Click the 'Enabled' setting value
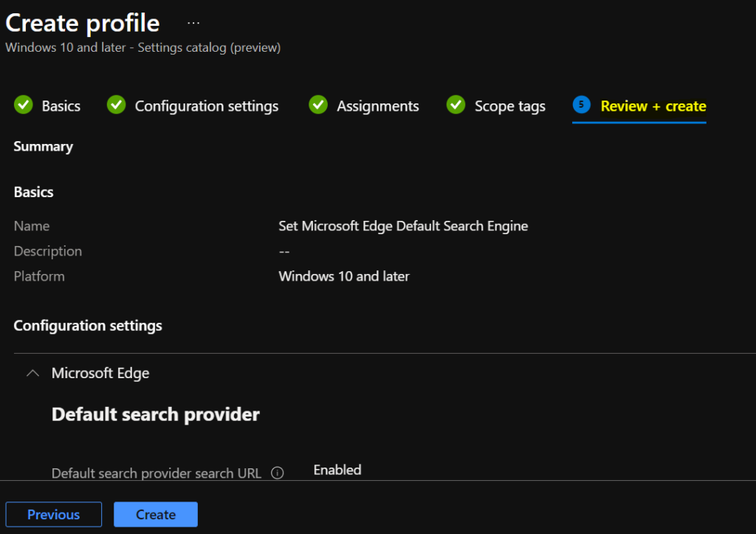The image size is (756, 534). click(x=337, y=470)
